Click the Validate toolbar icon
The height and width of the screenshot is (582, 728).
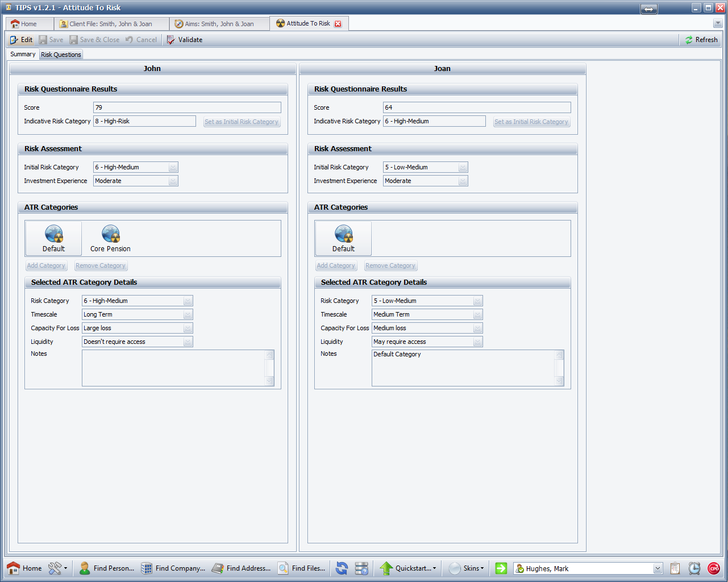171,40
